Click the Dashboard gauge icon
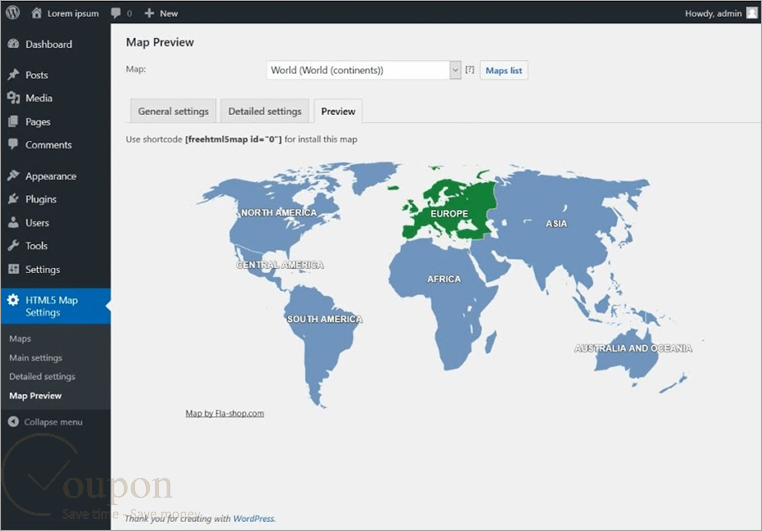762x531 pixels. (14, 44)
